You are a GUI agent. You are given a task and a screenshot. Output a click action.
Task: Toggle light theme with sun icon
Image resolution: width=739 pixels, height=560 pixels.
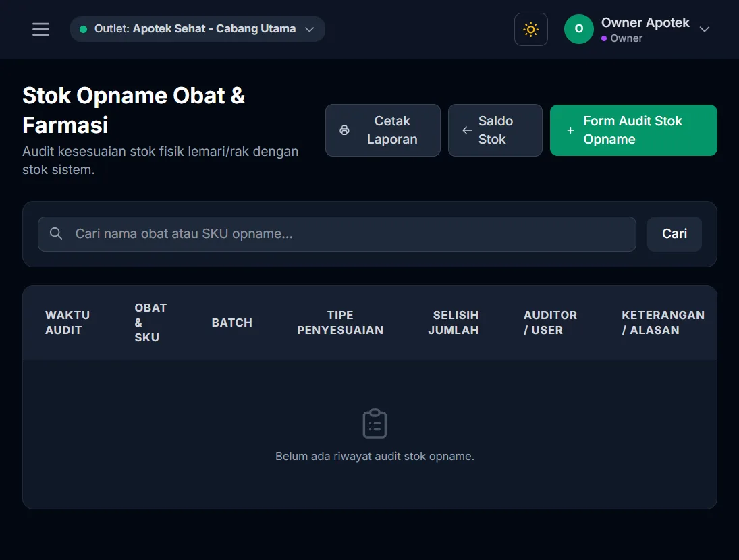click(530, 29)
